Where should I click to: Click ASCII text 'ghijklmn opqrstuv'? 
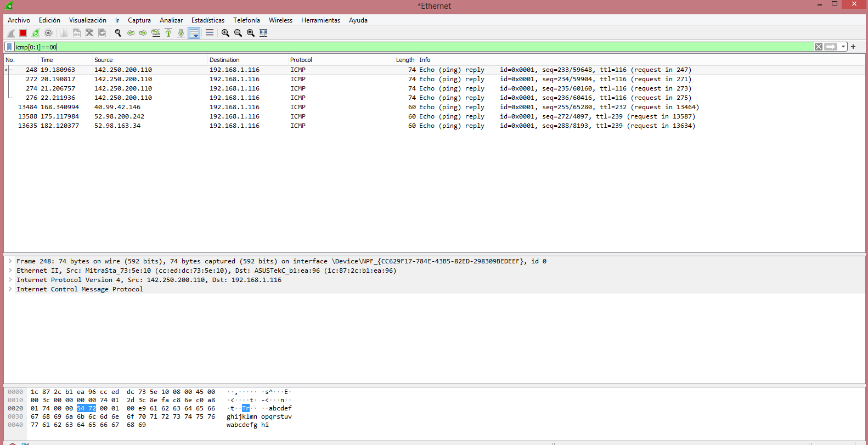[x=259, y=416]
